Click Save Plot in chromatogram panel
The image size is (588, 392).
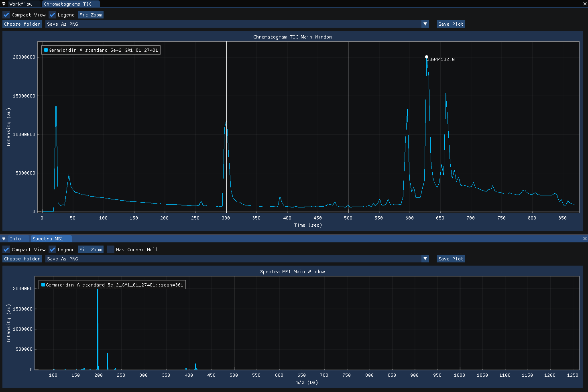point(451,24)
